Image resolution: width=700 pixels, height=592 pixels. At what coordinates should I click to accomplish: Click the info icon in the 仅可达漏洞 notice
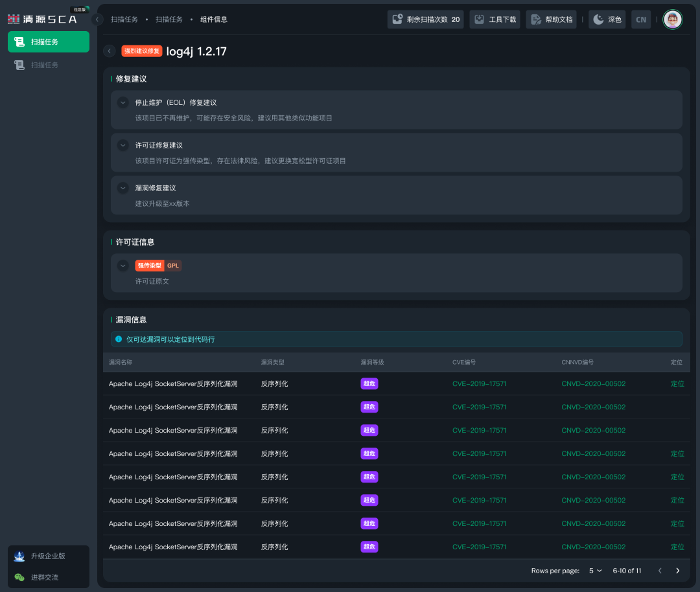(x=119, y=339)
